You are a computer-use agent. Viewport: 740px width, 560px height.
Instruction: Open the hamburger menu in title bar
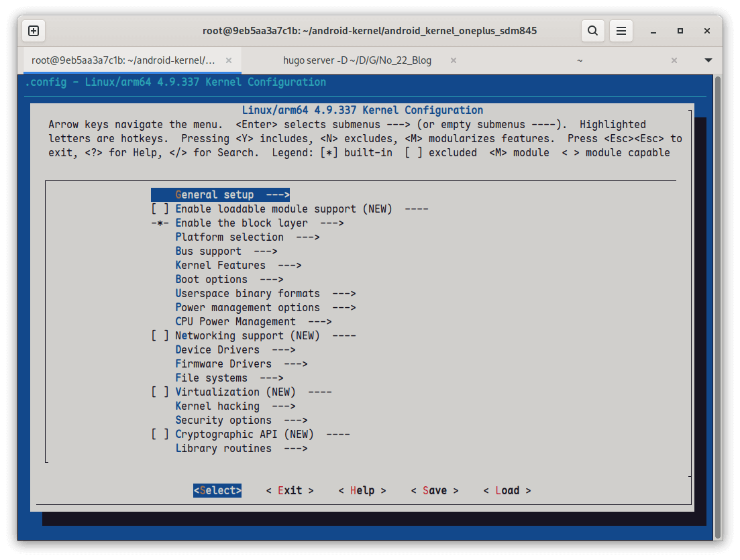[621, 31]
